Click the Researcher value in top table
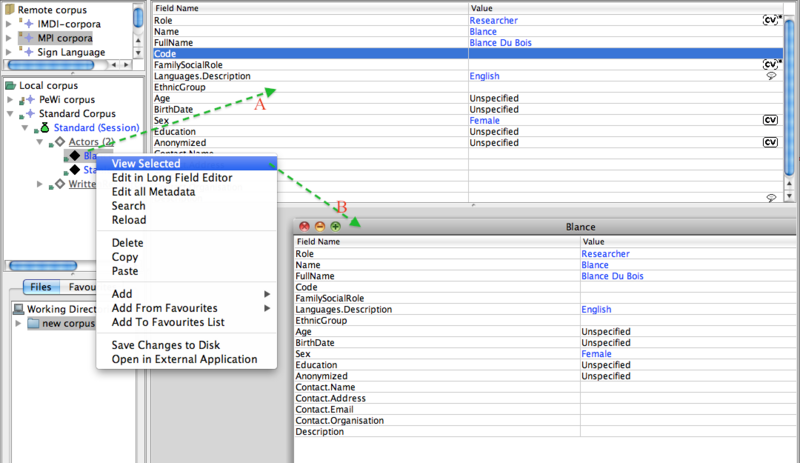 (x=493, y=20)
